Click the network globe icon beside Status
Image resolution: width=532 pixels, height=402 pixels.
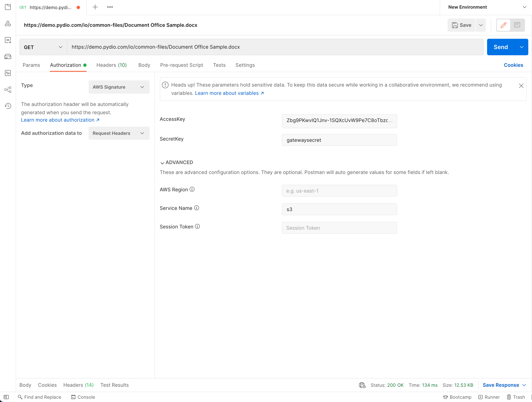pyautogui.click(x=362, y=385)
